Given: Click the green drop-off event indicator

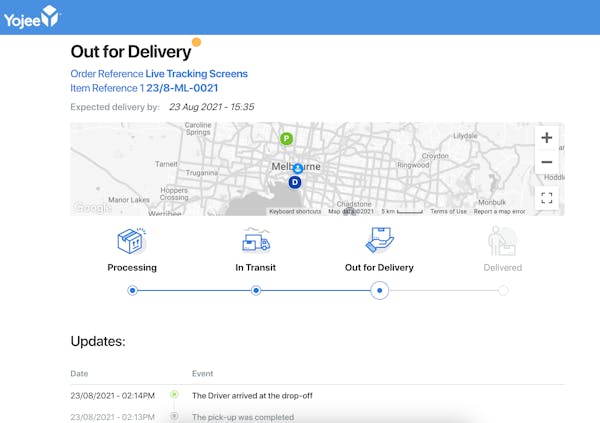Looking at the screenshot, I should 174,394.
